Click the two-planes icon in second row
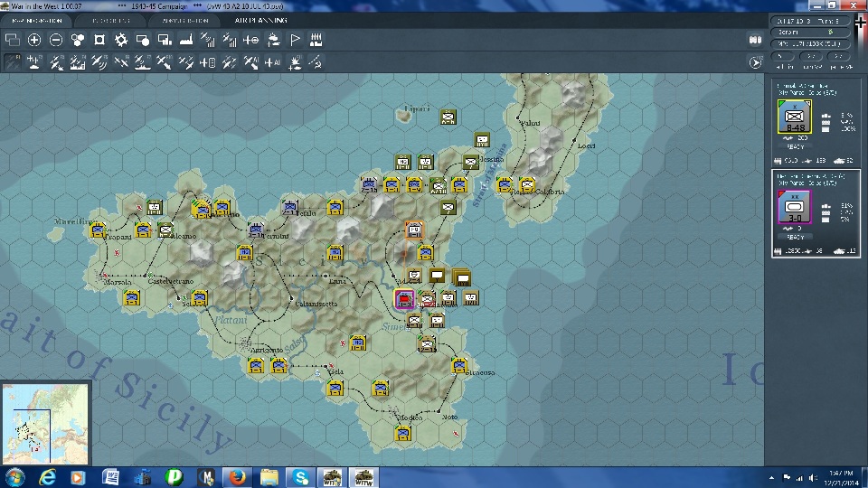The width and height of the screenshot is (868, 488). tap(186, 62)
